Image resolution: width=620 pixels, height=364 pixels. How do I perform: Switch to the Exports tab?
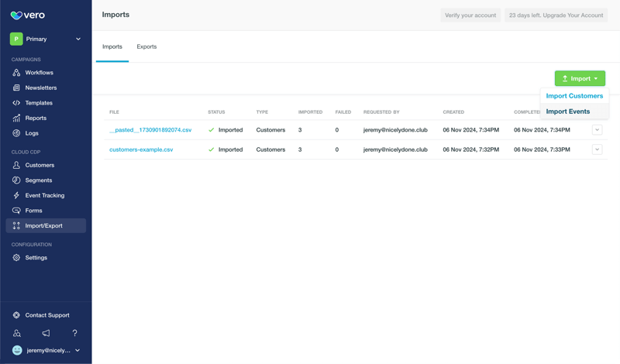(146, 46)
